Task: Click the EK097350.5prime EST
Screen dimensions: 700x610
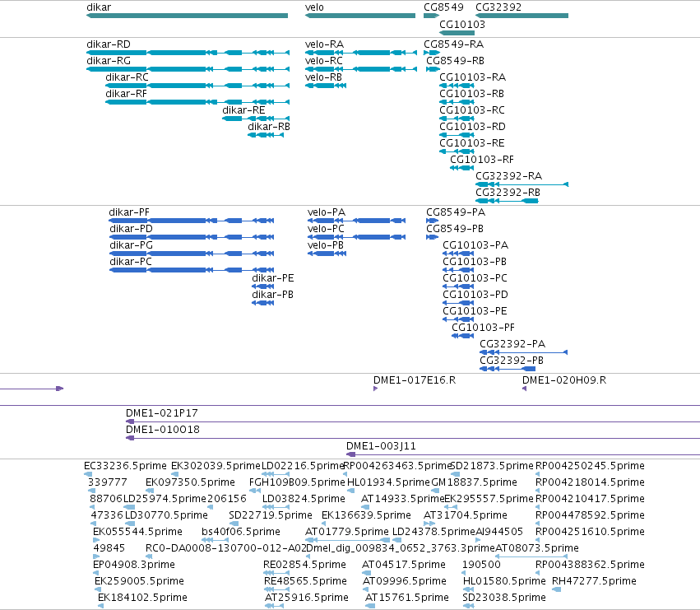Action: tap(150, 491)
